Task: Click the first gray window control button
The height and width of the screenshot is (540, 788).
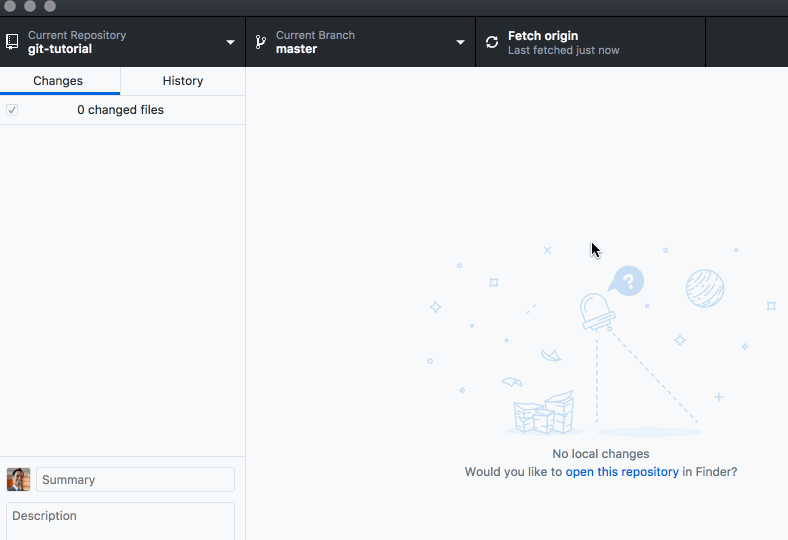Action: click(10, 6)
